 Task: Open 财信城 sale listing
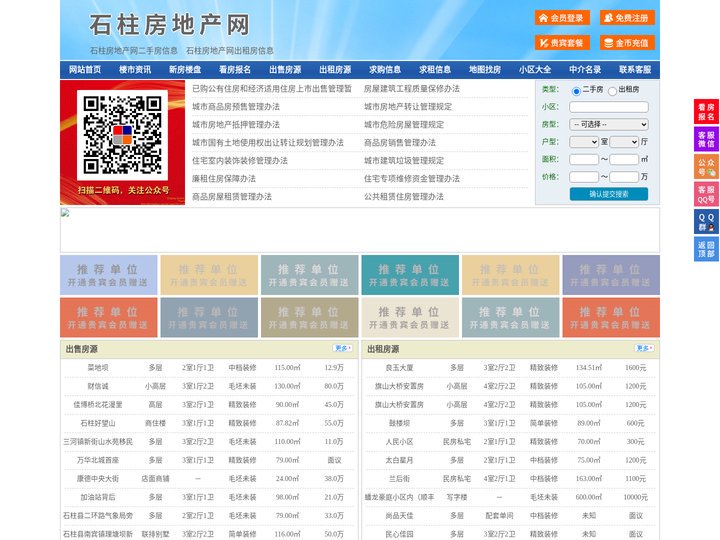(98, 387)
